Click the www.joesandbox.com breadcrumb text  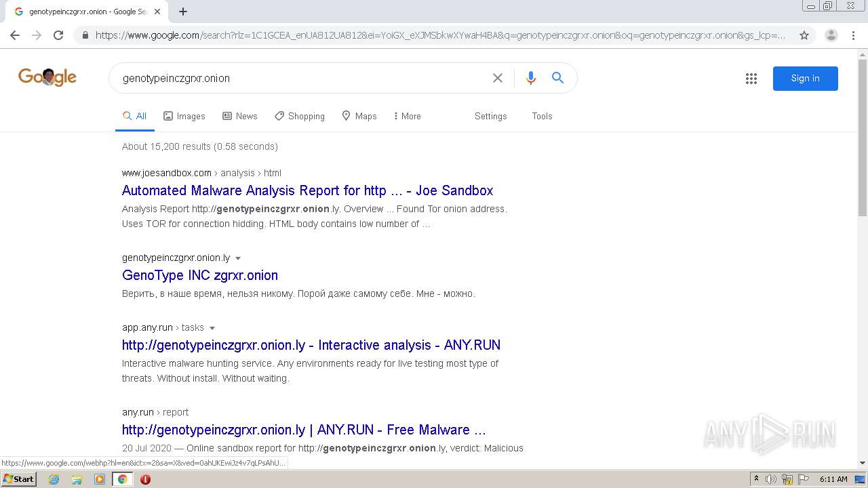click(x=167, y=173)
